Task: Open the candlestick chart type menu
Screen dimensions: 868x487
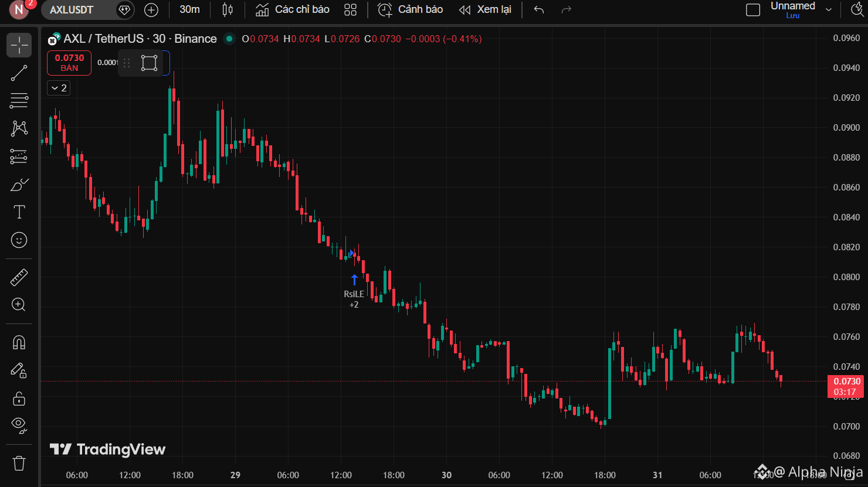Action: (x=228, y=10)
